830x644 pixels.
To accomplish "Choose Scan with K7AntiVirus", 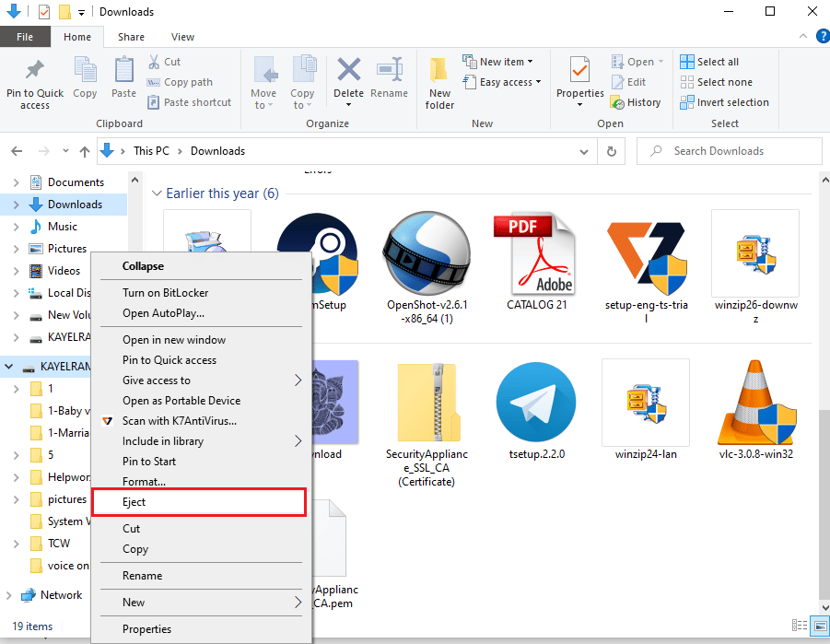I will [x=201, y=421].
